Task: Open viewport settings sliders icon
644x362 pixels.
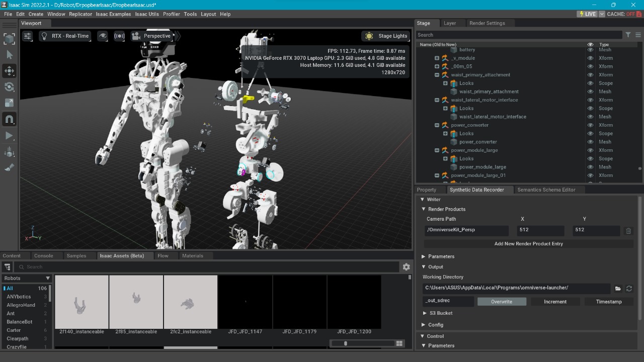Action: (x=28, y=36)
